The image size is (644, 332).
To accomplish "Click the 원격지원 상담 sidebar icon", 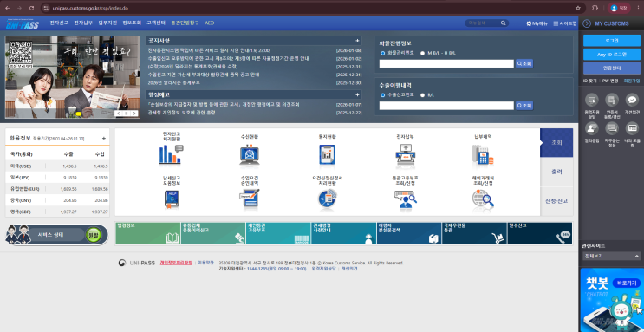I will pos(592,100).
